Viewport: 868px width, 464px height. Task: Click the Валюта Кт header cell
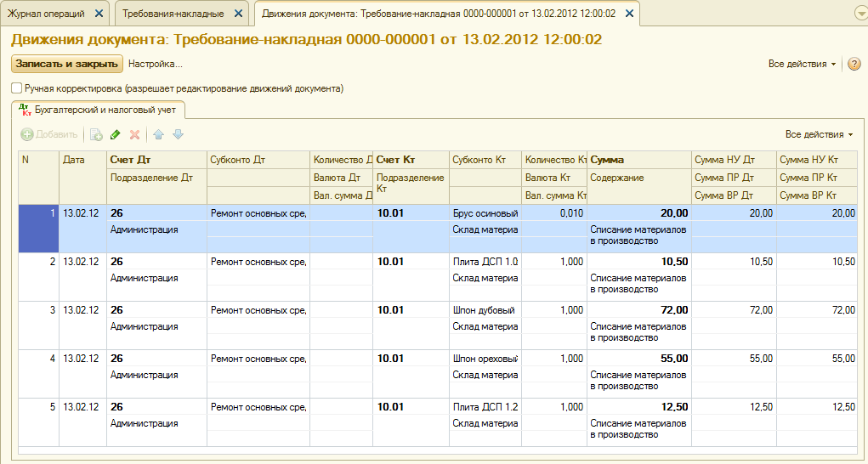click(554, 178)
